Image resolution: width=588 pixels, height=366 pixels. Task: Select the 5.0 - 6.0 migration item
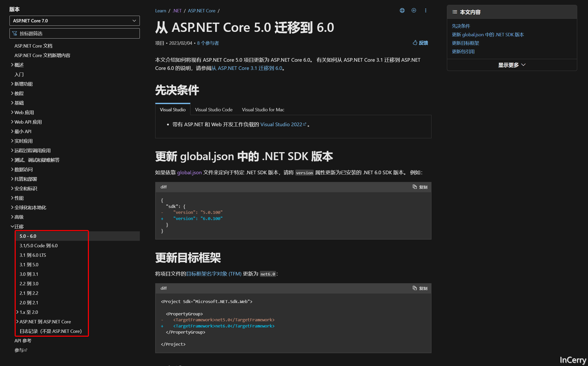(78, 236)
